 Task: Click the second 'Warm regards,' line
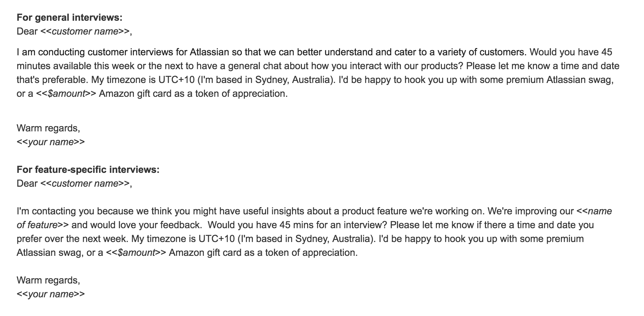coord(48,280)
